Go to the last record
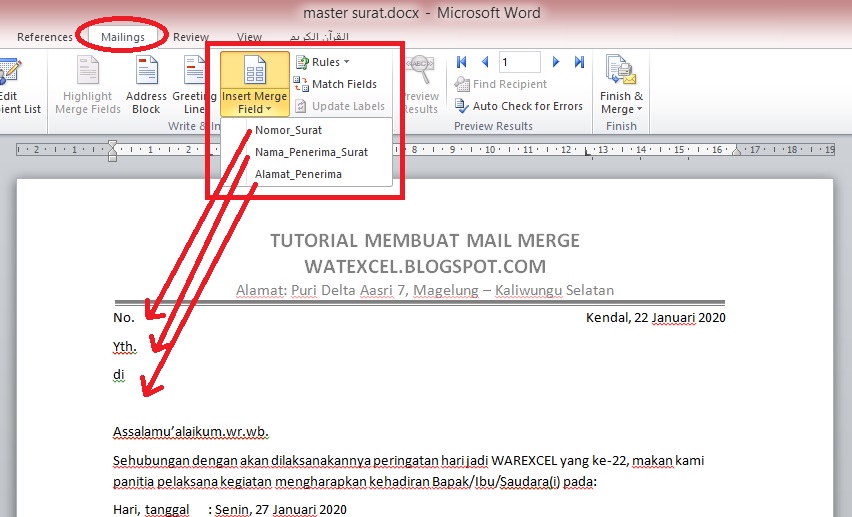 coord(579,62)
